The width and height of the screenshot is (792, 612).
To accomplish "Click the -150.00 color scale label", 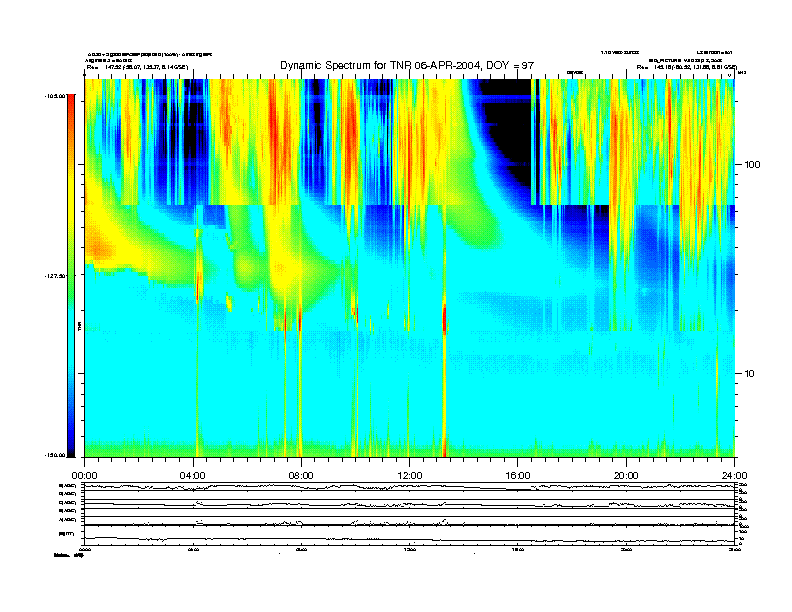I will pyautogui.click(x=55, y=455).
